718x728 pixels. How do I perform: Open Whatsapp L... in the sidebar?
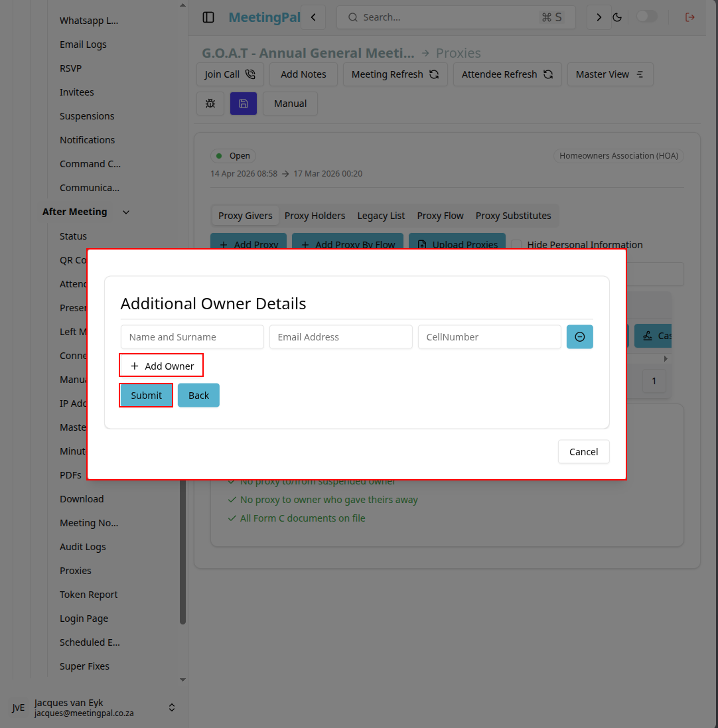point(89,21)
